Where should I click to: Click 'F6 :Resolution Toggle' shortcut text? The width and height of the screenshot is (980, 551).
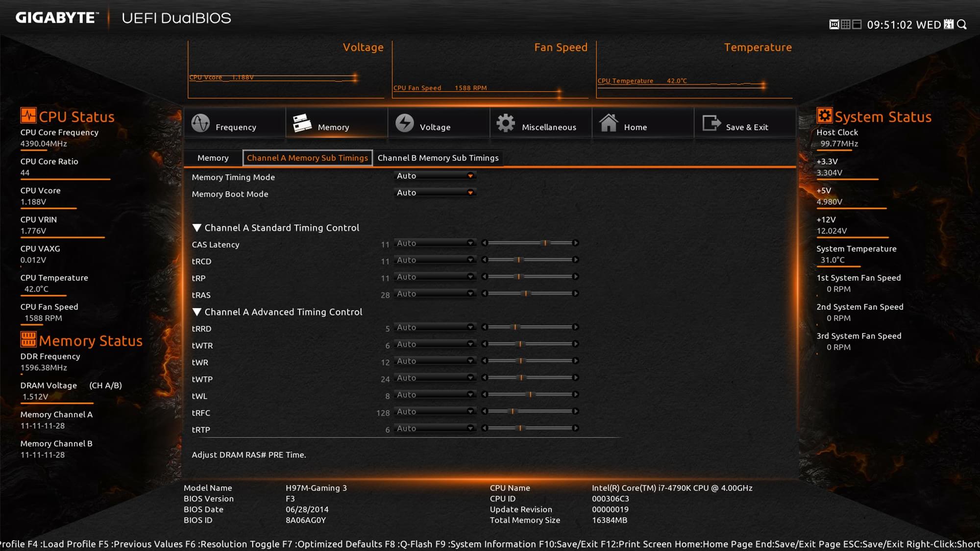coord(232,544)
